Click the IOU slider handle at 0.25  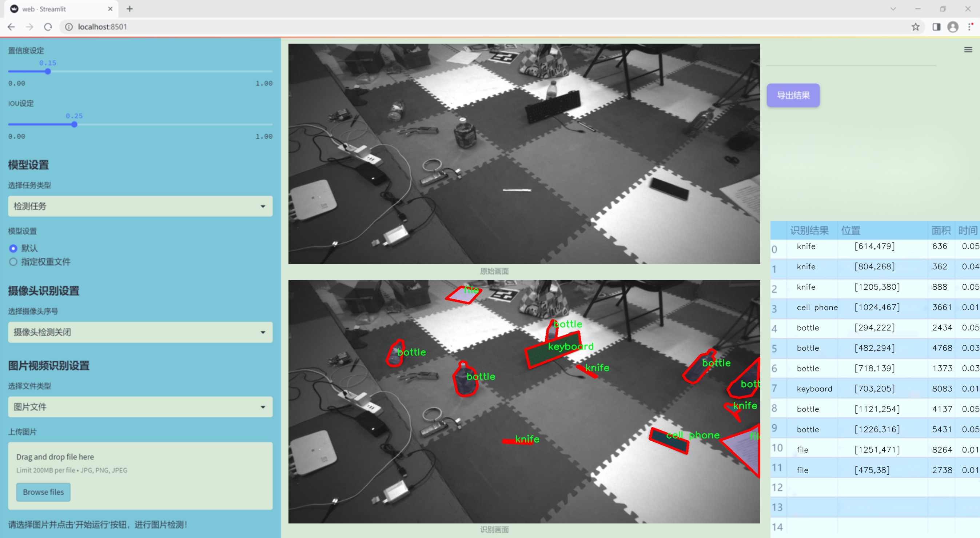[74, 124]
